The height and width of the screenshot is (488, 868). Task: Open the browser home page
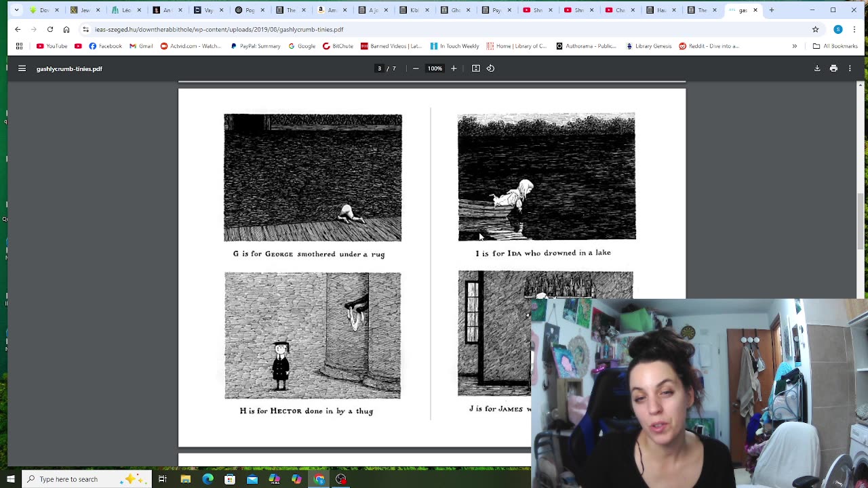coord(66,29)
